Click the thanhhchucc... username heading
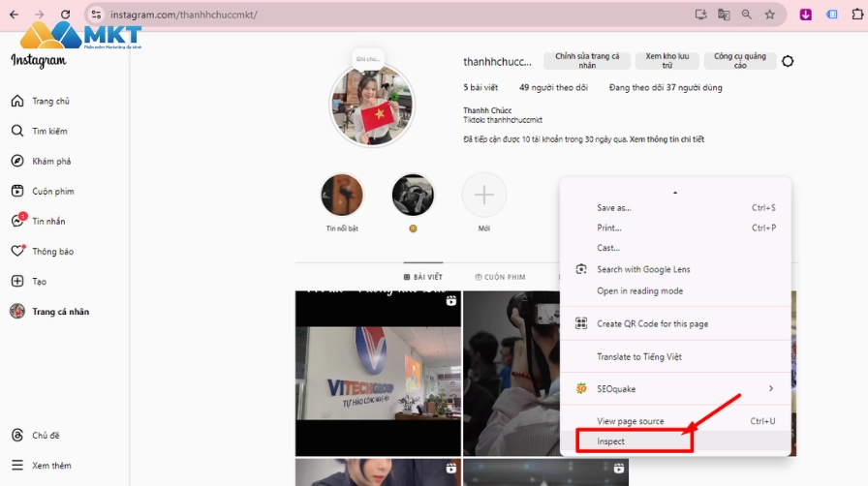868x486 pixels. pos(497,62)
